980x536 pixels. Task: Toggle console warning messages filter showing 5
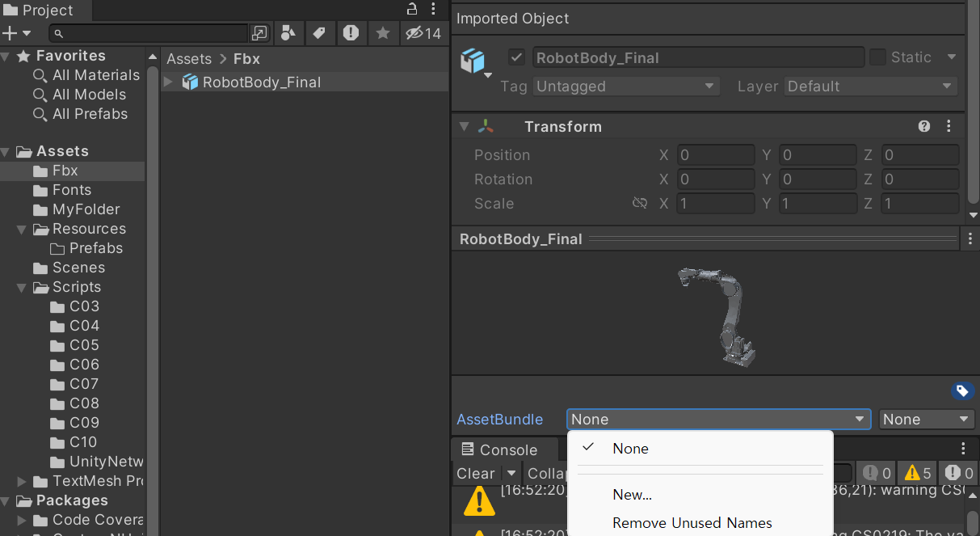(917, 474)
